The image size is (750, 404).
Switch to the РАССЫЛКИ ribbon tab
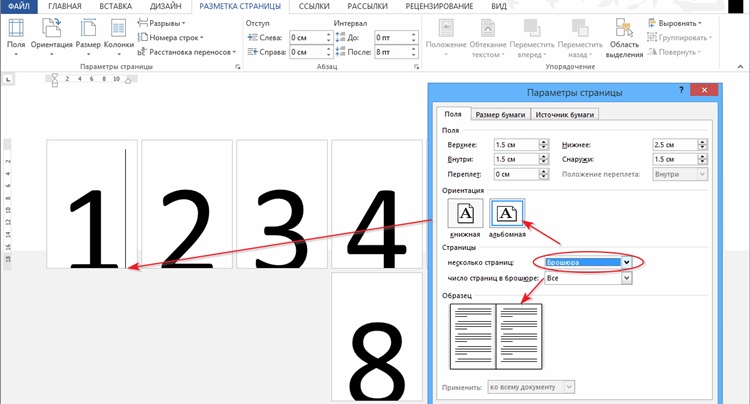click(367, 6)
